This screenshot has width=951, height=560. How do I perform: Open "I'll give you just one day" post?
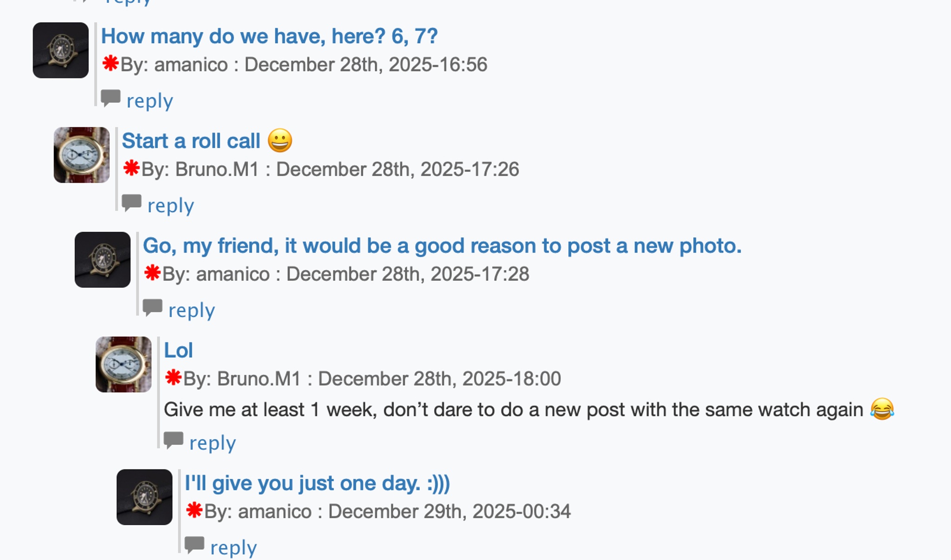[x=317, y=483]
